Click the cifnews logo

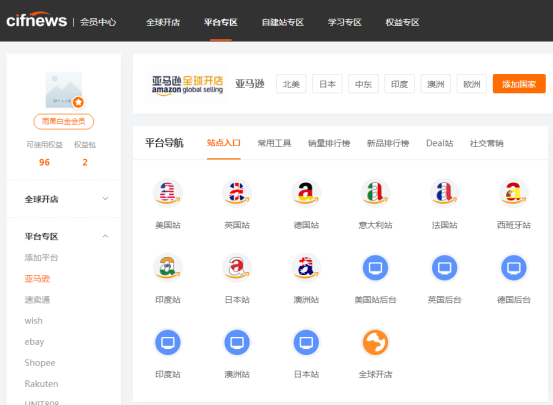[x=37, y=20]
